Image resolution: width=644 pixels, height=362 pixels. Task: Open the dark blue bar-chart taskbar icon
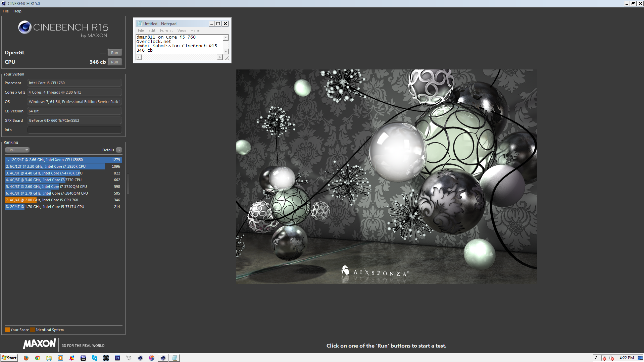[x=83, y=358]
